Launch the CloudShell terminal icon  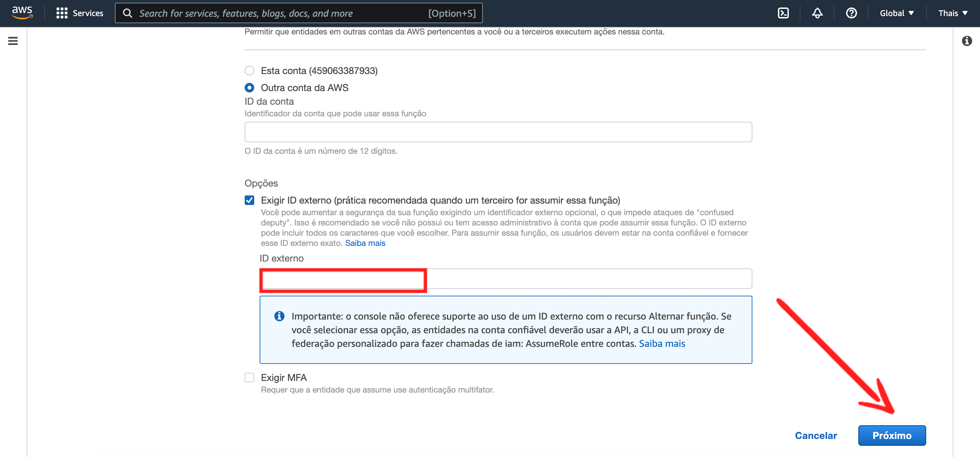(783, 13)
